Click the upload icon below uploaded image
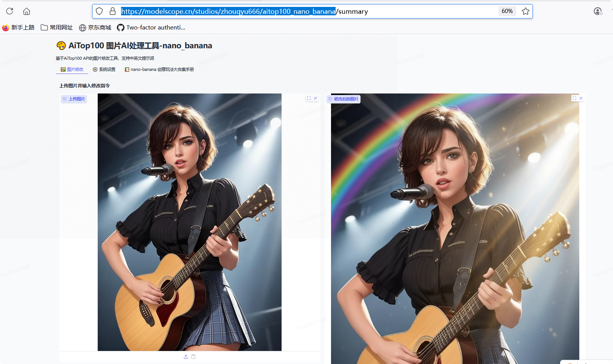The width and height of the screenshot is (613, 364). (x=186, y=357)
